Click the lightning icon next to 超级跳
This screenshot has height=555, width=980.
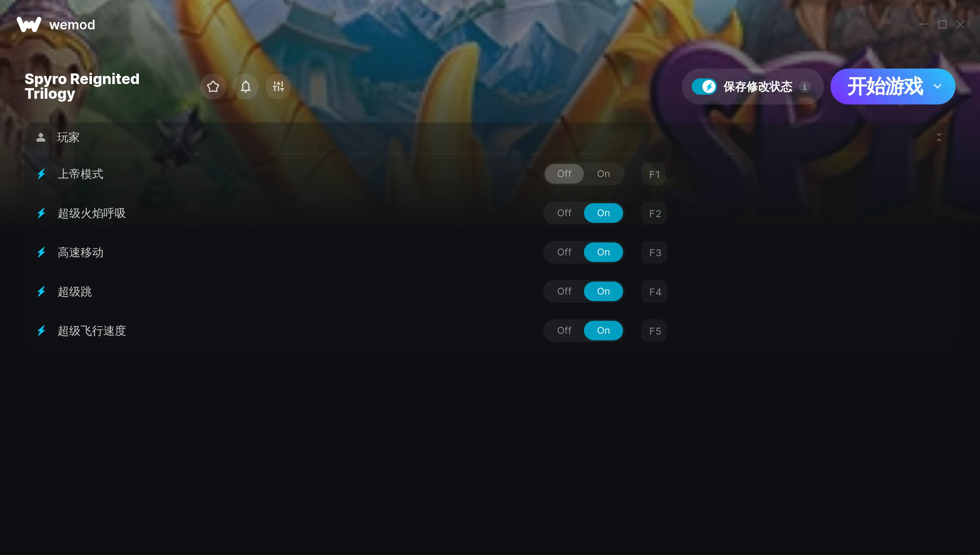41,292
